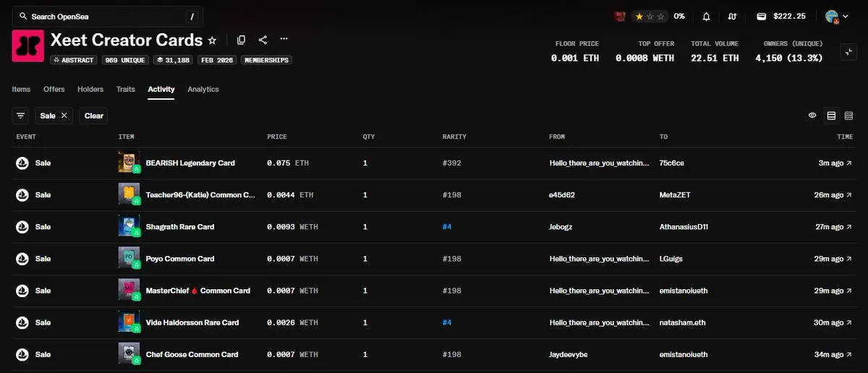
Task: Open buyer natasham.eth profile
Action: [682, 322]
